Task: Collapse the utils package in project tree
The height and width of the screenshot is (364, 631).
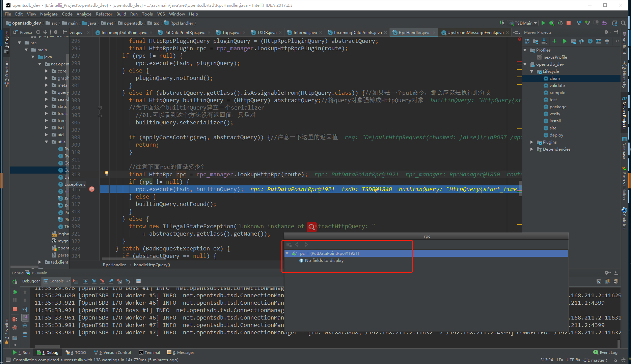Action: coord(47,142)
